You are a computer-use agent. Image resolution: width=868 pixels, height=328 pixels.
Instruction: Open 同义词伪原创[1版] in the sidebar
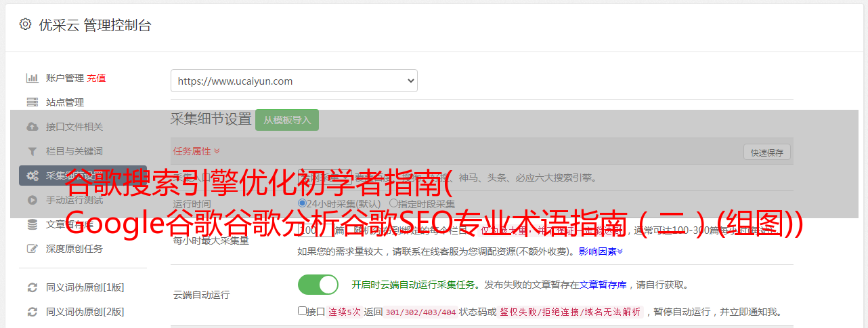coord(85,287)
